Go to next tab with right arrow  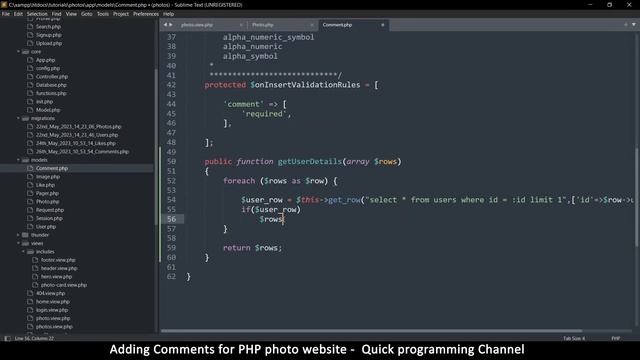[x=171, y=25]
